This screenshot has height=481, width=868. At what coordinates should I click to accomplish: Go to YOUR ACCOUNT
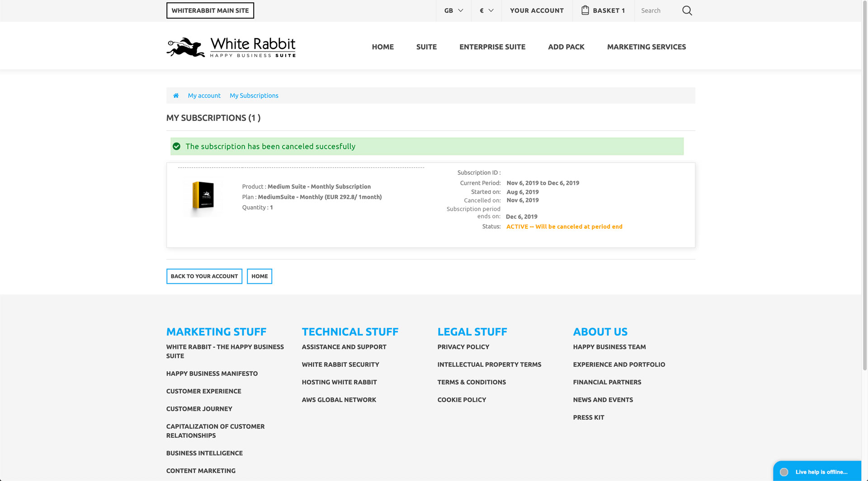(537, 10)
